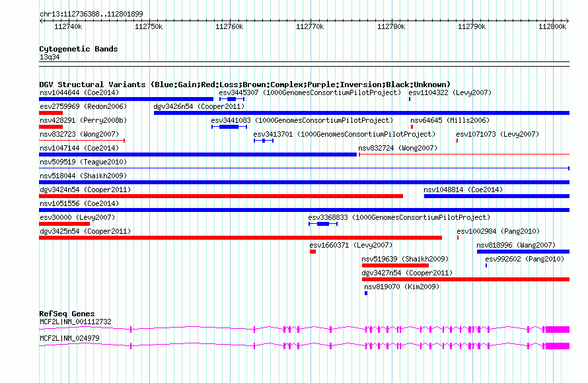Click esv1071073 (Levy2007) label
This screenshot has width=588, height=383.
pyautogui.click(x=497, y=134)
